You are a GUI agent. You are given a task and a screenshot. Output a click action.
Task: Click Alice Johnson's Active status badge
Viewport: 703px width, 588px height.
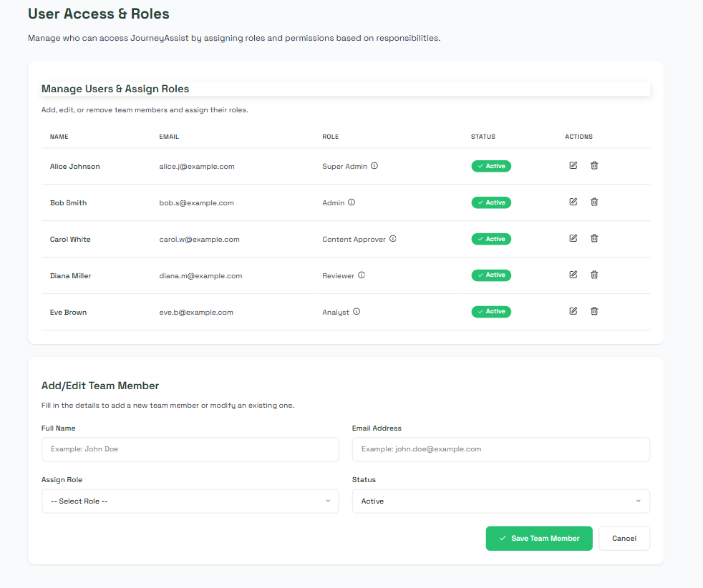point(491,166)
